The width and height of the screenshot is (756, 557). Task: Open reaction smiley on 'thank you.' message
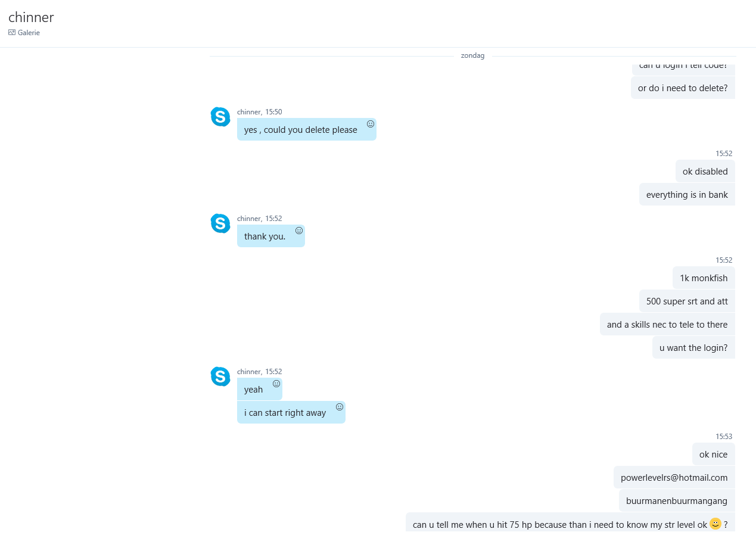coord(299,231)
